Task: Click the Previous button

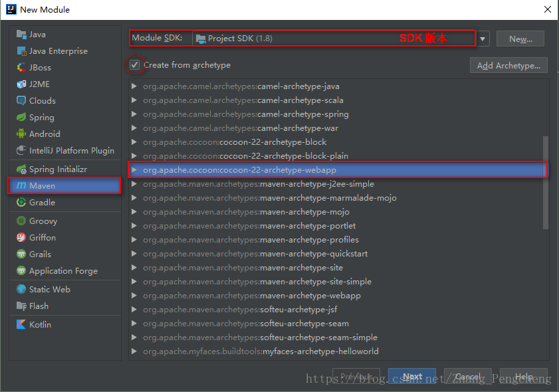Action: 356,376
